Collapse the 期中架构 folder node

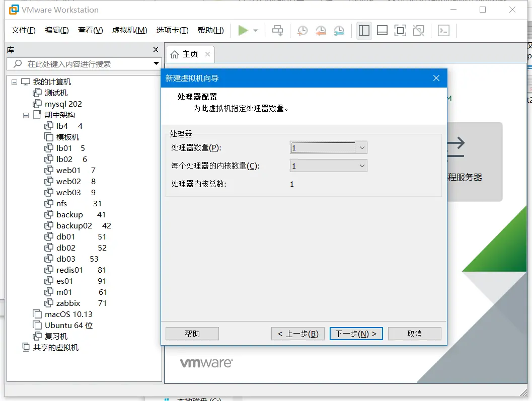click(x=26, y=115)
